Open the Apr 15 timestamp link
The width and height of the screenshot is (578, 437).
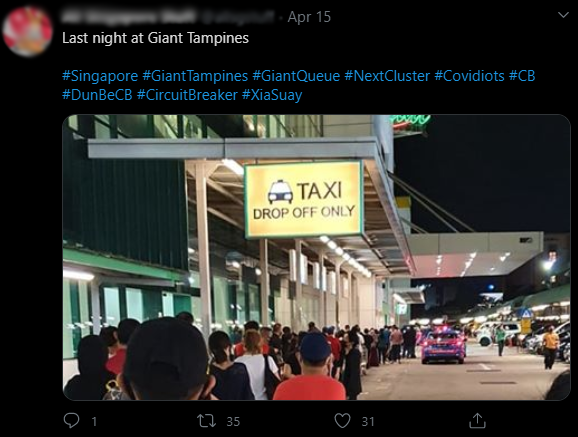pyautogui.click(x=309, y=17)
